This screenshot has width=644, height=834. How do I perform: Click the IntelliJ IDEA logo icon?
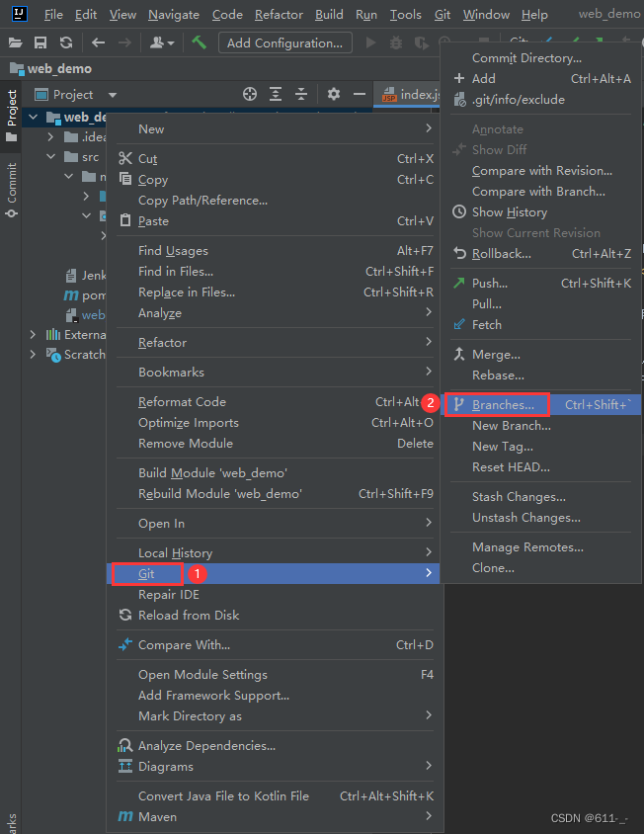click(20, 14)
